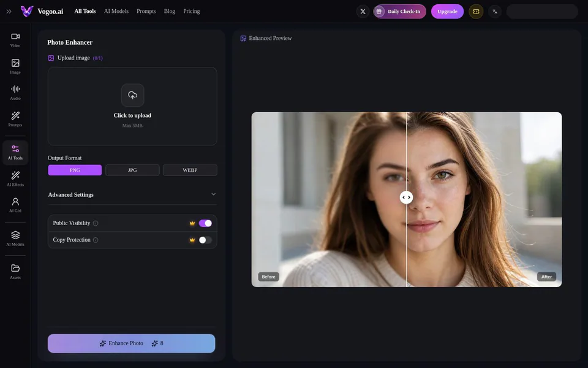This screenshot has height=368, width=588.
Task: Expand the Advanced Settings section
Action: tap(132, 194)
